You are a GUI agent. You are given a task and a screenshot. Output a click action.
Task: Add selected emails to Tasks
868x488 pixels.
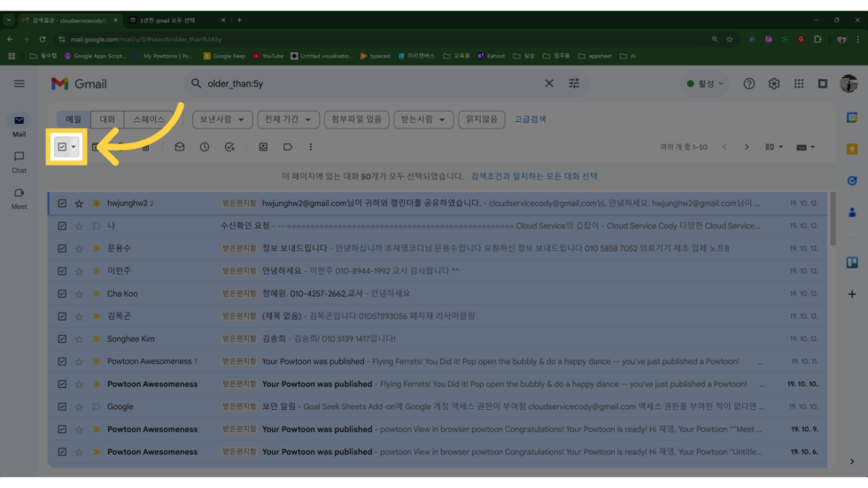[229, 147]
